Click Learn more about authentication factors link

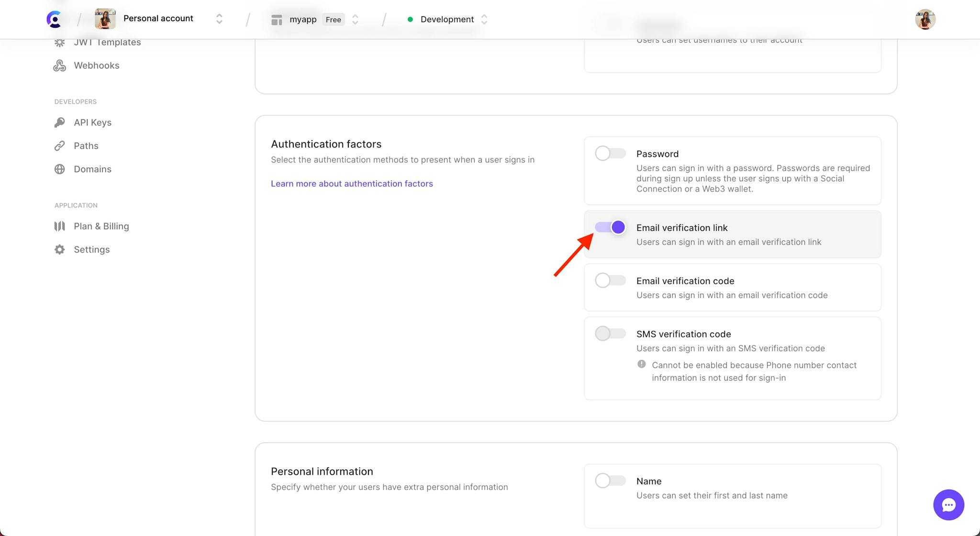tap(352, 183)
